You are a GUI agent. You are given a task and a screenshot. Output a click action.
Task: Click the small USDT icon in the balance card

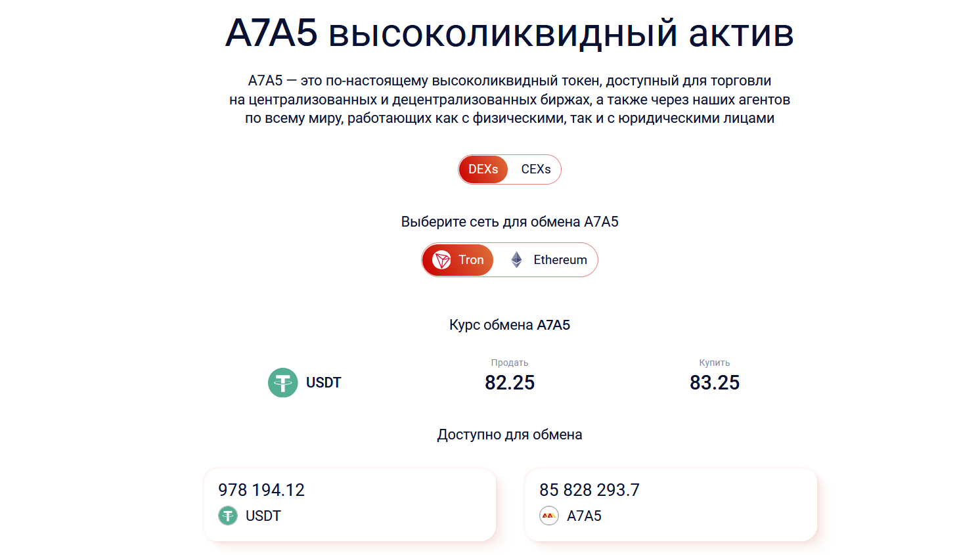(228, 516)
